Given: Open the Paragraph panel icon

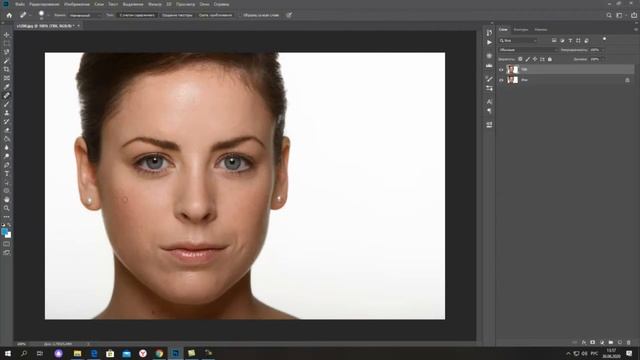Looking at the screenshot, I should pyautogui.click(x=489, y=111).
